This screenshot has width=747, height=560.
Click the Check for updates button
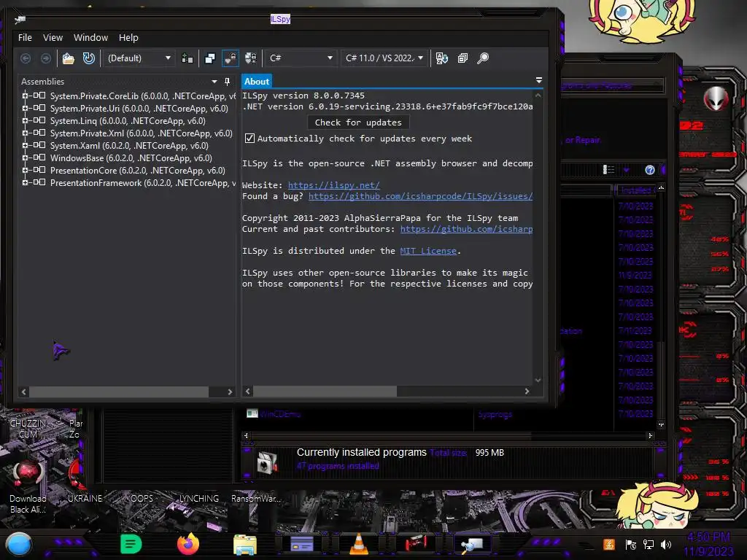[x=358, y=122]
